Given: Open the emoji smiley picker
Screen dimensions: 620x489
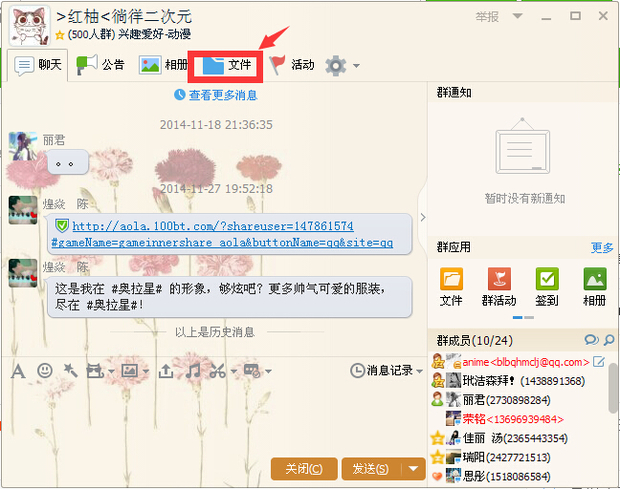Looking at the screenshot, I should click(45, 371).
